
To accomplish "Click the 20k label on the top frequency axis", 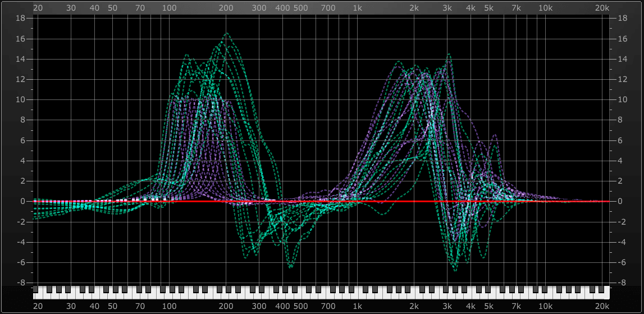I will coord(602,8).
